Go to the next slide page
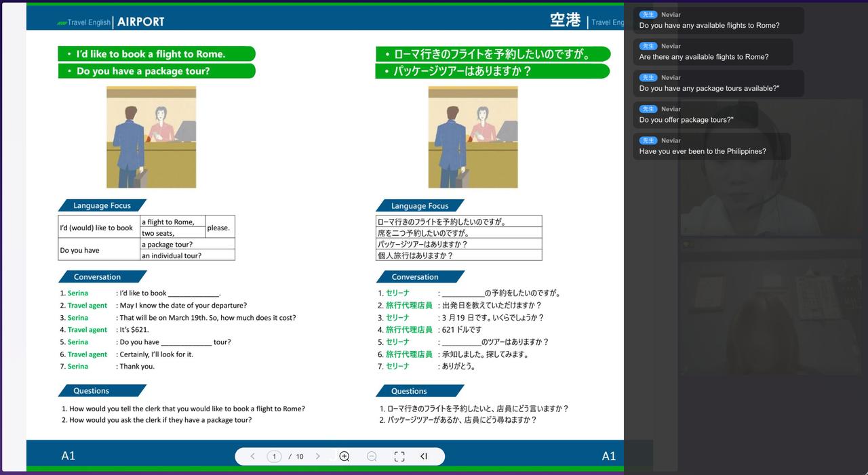868x475 pixels. coord(317,457)
